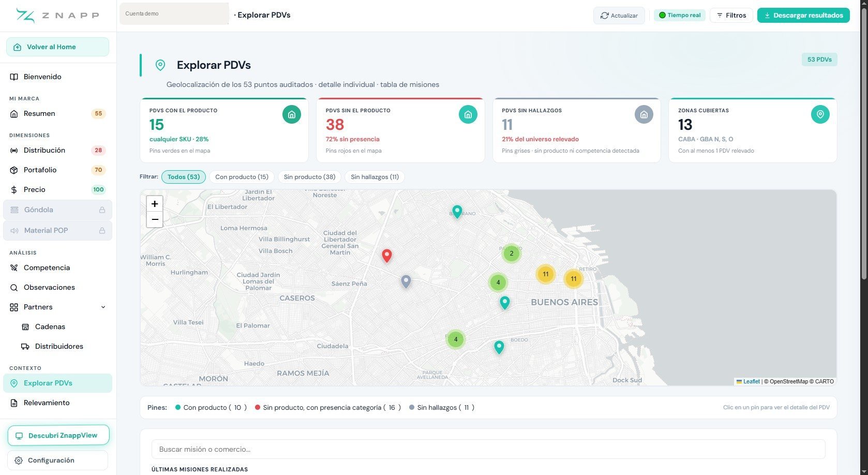Select Explorar PDVs in the sidebar
Screen dimensions: 868x475
58,383
